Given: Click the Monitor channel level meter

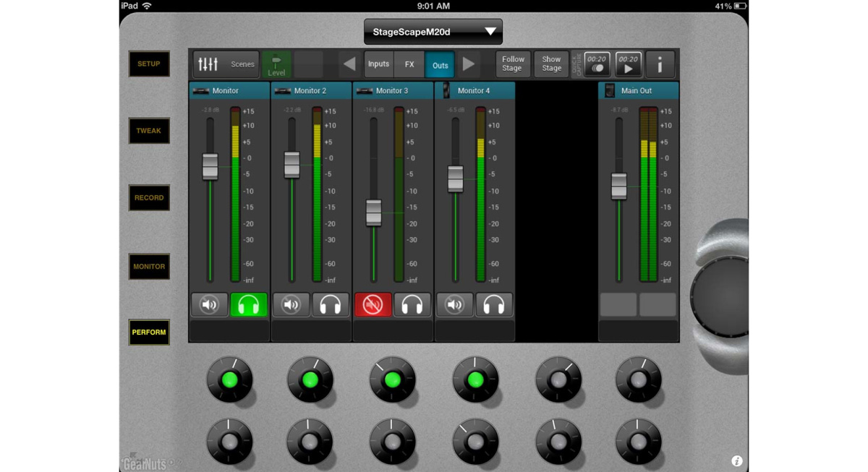Looking at the screenshot, I should [x=235, y=194].
